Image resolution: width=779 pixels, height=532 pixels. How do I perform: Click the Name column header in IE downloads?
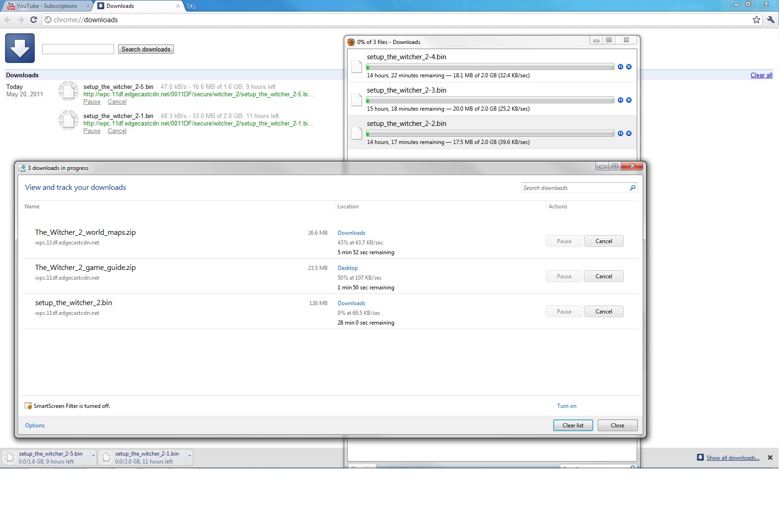click(x=32, y=207)
